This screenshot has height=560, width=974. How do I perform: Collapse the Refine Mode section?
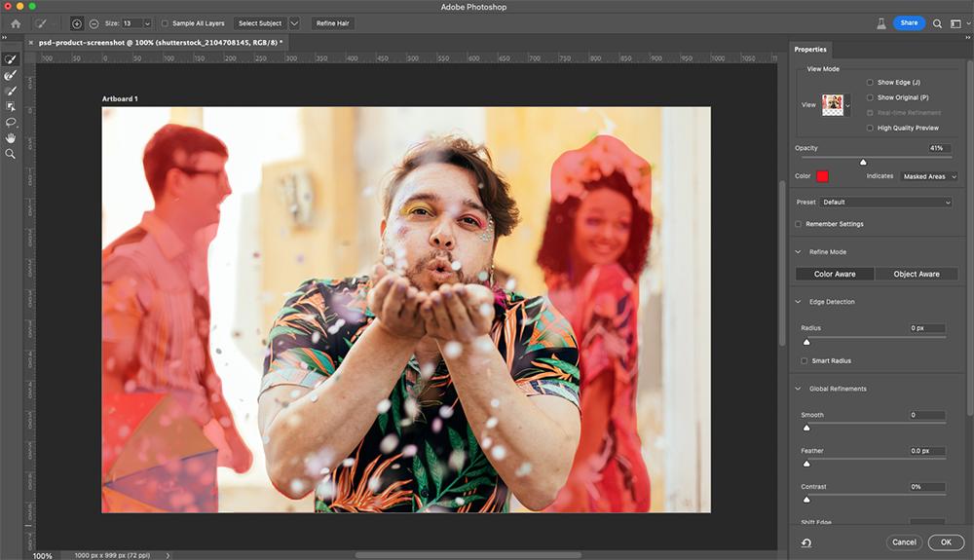799,252
